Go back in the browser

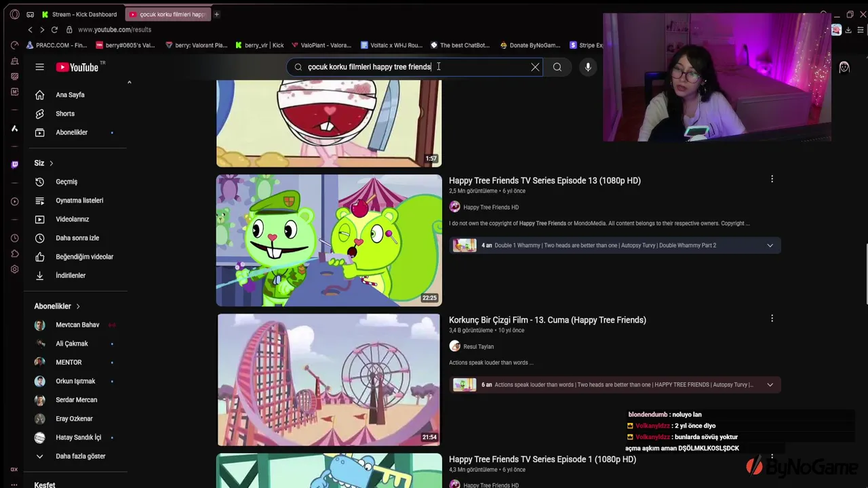(30, 30)
